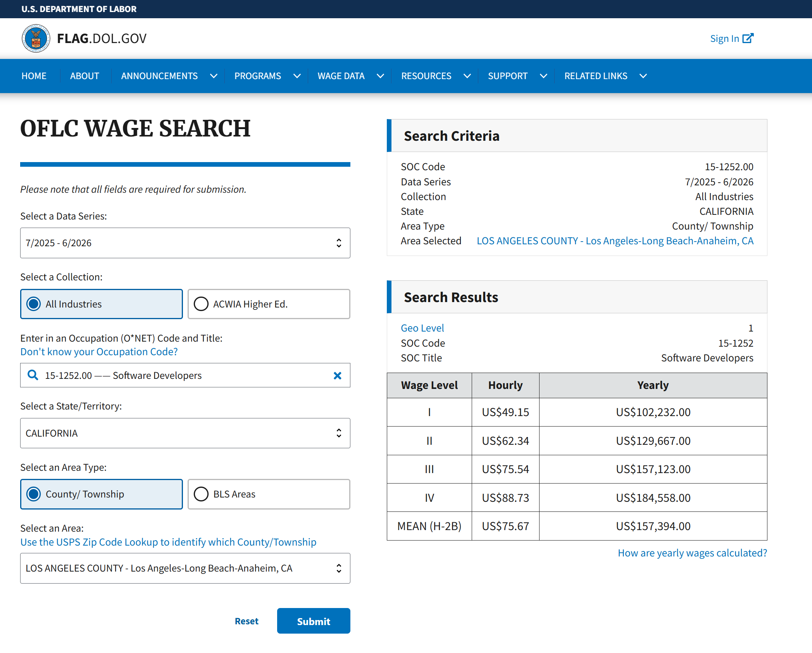Open the CALIFORNIA state dropdown
Screen dimensions: 812x653
(185, 433)
